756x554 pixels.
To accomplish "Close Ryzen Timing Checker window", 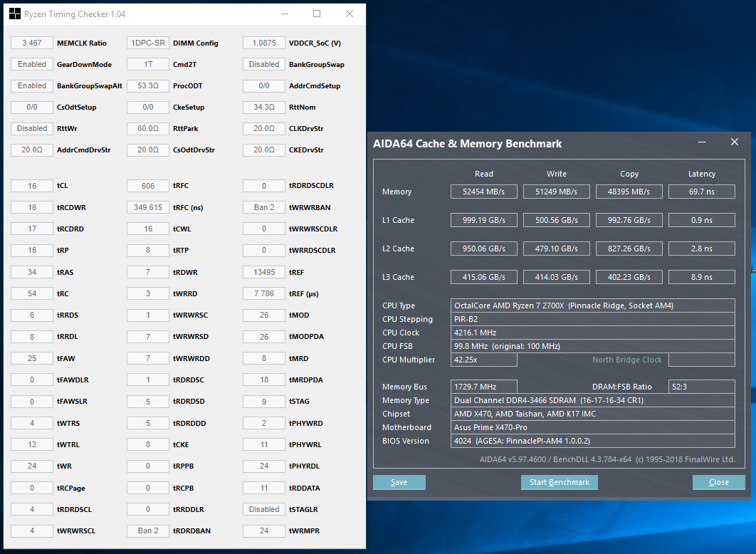I will click(350, 14).
